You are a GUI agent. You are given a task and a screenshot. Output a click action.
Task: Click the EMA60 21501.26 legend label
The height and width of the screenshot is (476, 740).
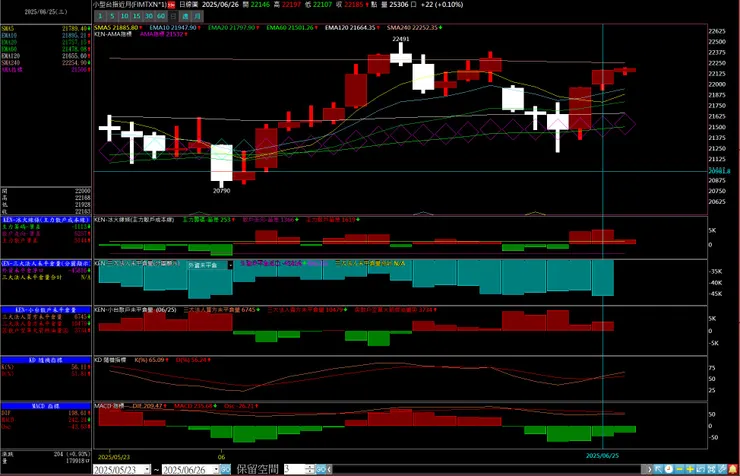[x=292, y=28]
